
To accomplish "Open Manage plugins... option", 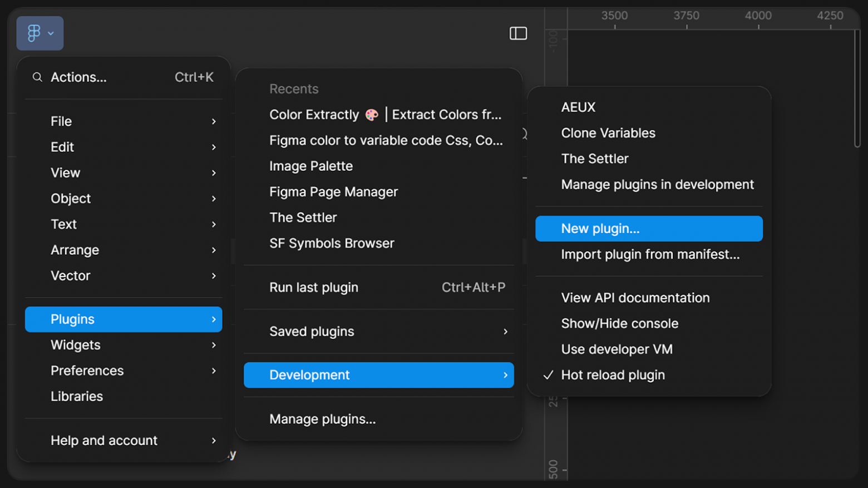I will (322, 419).
